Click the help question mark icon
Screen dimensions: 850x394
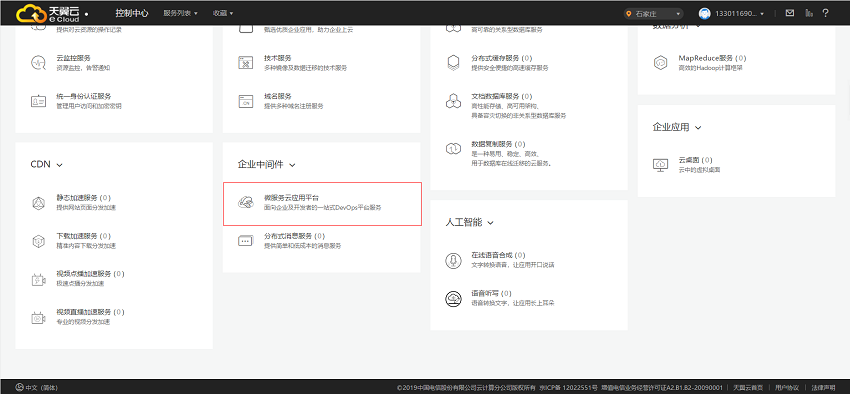[826, 13]
